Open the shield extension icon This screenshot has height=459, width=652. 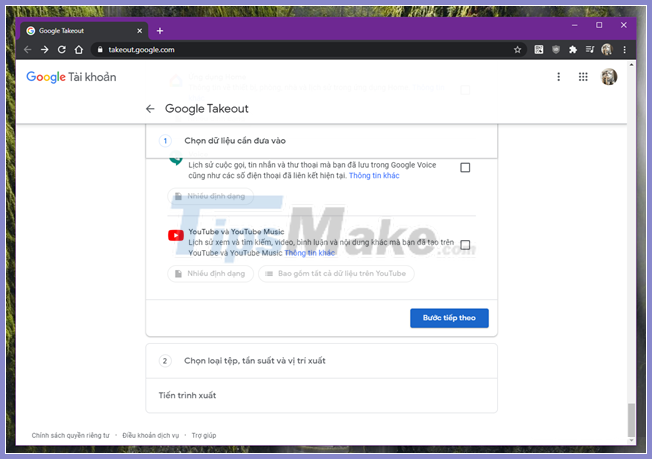pos(556,49)
